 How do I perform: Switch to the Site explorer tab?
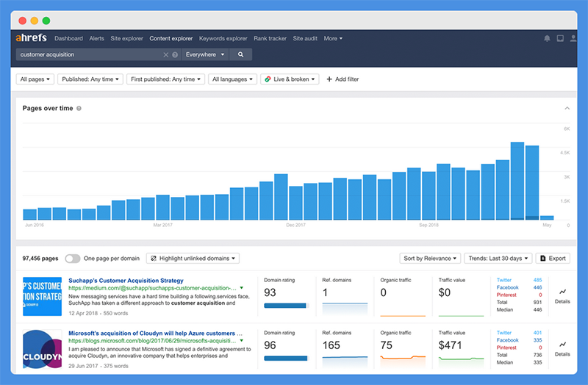click(x=126, y=38)
